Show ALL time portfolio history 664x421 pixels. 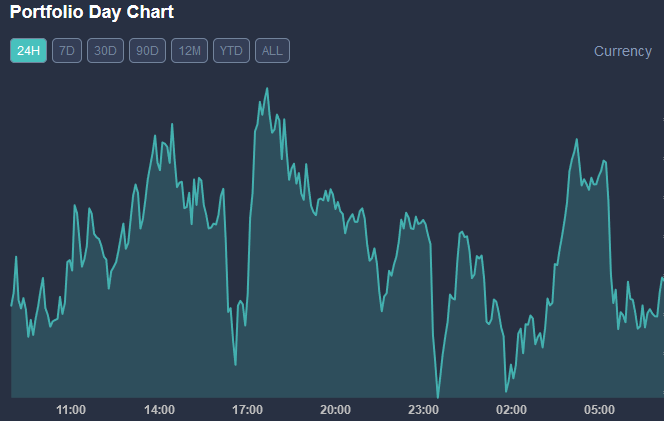272,51
